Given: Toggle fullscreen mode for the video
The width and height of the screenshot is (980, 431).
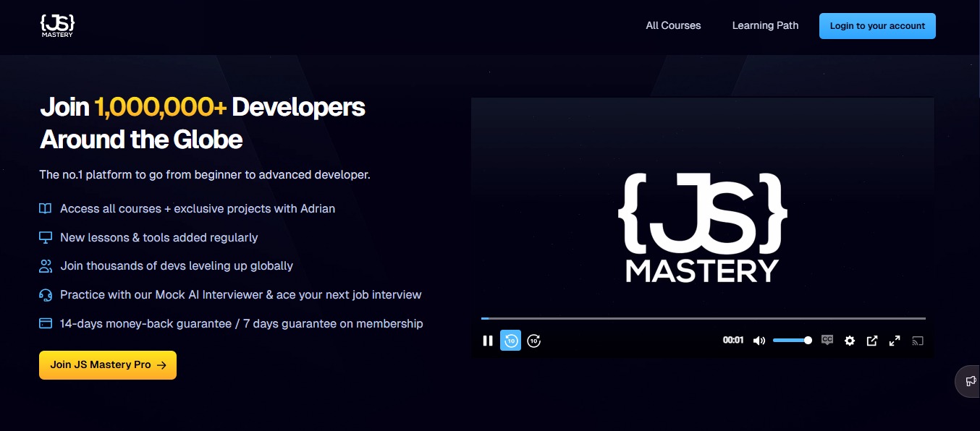Looking at the screenshot, I should coord(895,341).
